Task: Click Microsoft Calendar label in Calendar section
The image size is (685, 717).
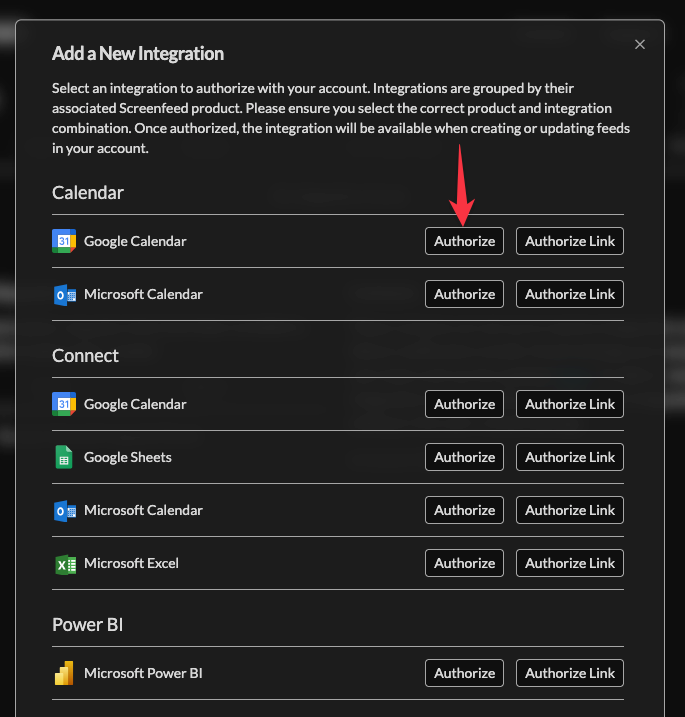Action: coord(143,294)
